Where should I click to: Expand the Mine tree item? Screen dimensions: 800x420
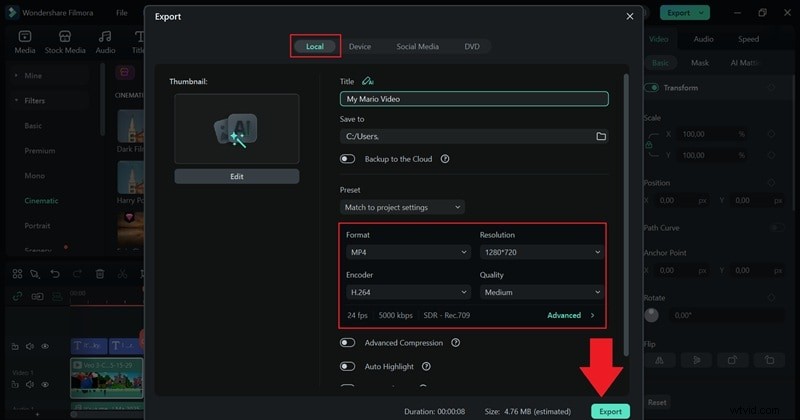tap(16, 76)
